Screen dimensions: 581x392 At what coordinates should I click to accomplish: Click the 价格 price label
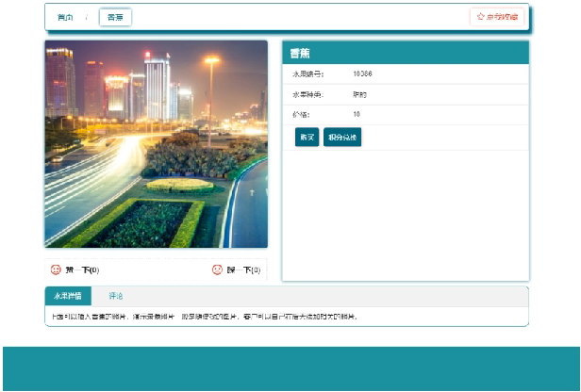coord(301,114)
